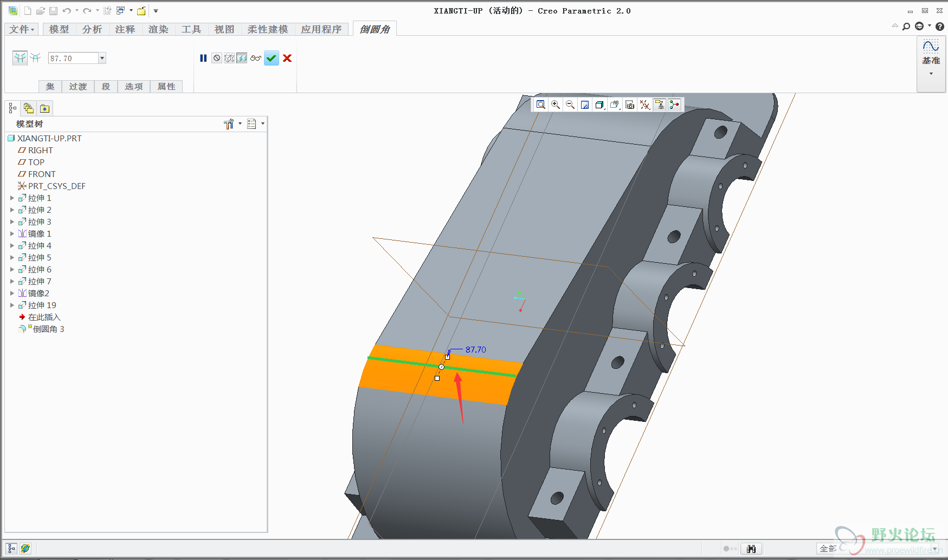This screenshot has height=560, width=948.
Task: Toggle unattached wireframe preview mode
Action: pos(229,58)
